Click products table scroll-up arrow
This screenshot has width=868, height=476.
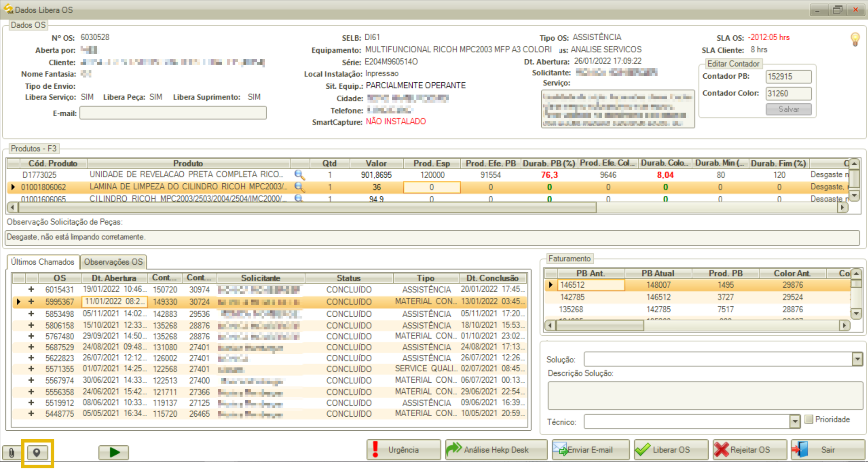(x=854, y=163)
